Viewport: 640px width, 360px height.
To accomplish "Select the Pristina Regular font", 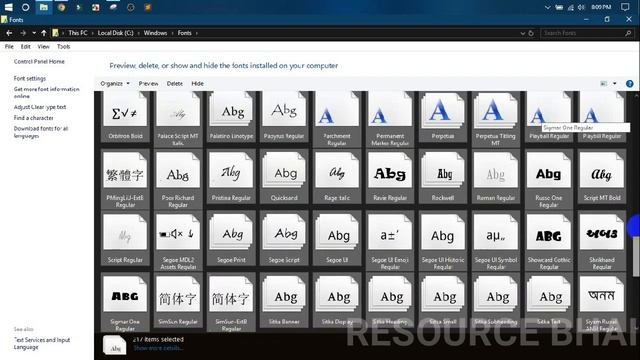I will click(x=231, y=176).
